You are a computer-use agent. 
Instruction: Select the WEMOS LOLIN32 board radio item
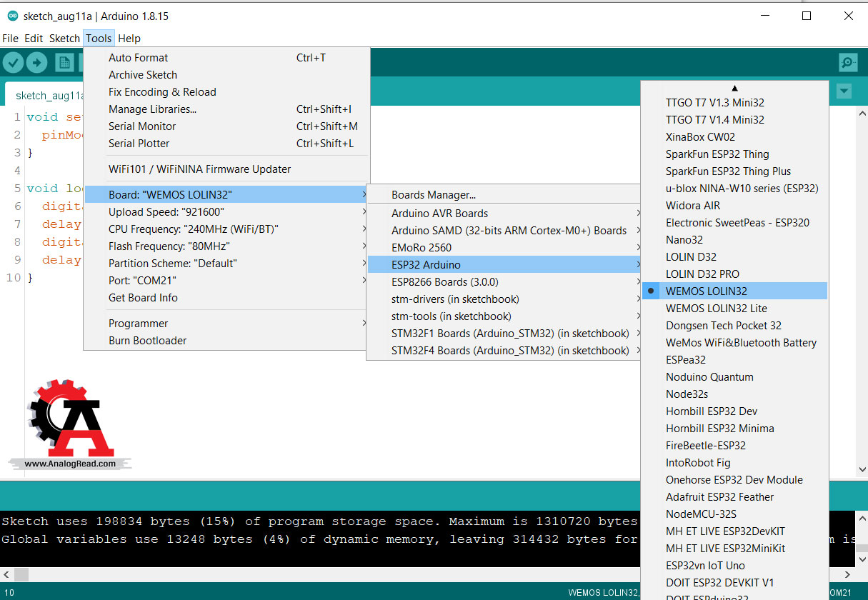click(x=734, y=291)
